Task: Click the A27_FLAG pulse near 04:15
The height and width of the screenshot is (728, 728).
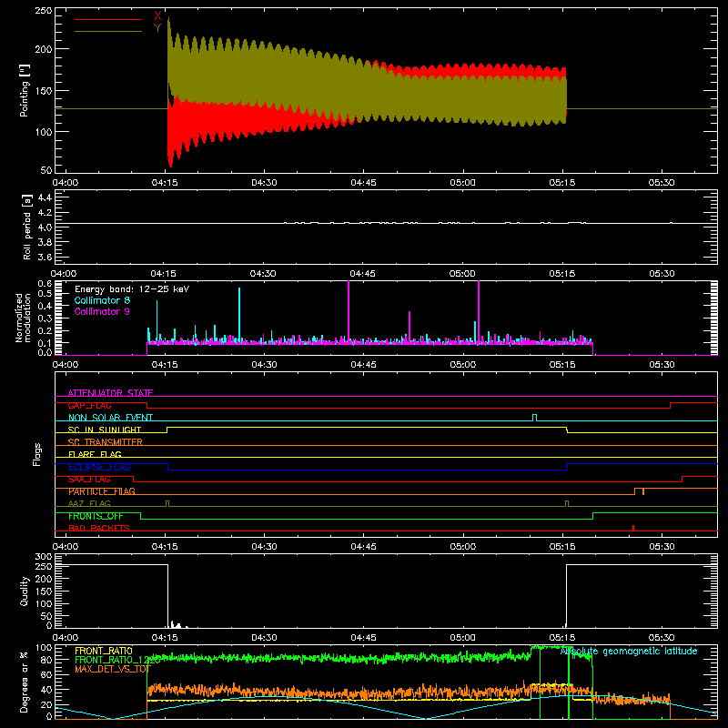Action: (167, 503)
